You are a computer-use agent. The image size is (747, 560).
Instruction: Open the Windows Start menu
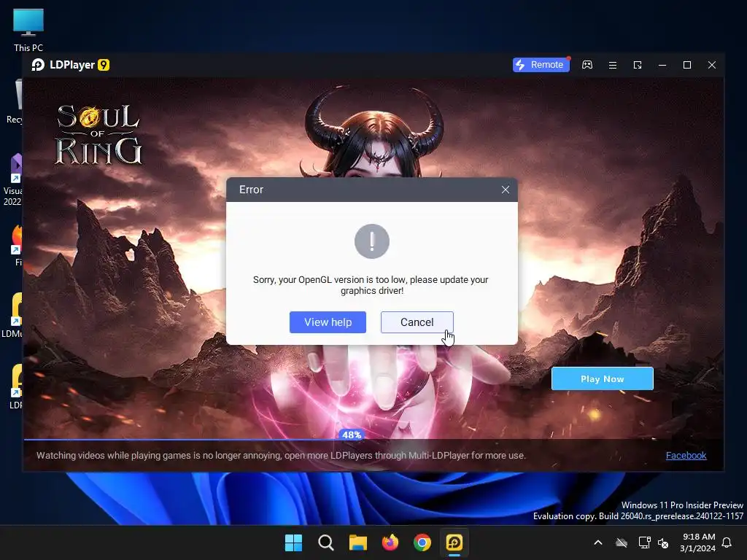[x=293, y=542]
